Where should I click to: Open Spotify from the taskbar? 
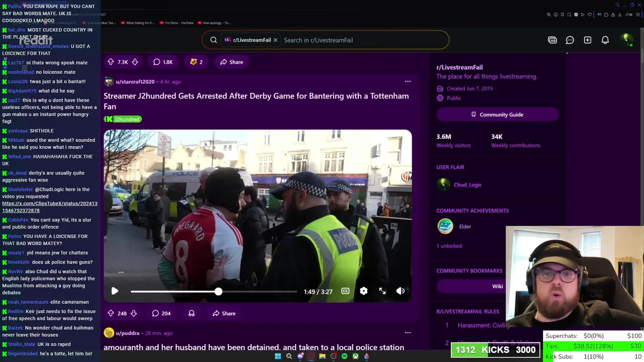pos(345,356)
